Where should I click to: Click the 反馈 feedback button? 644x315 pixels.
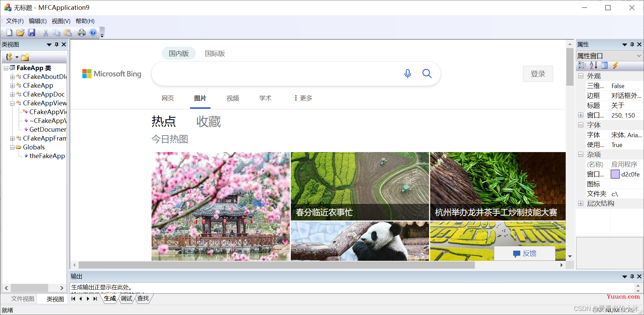pos(525,253)
